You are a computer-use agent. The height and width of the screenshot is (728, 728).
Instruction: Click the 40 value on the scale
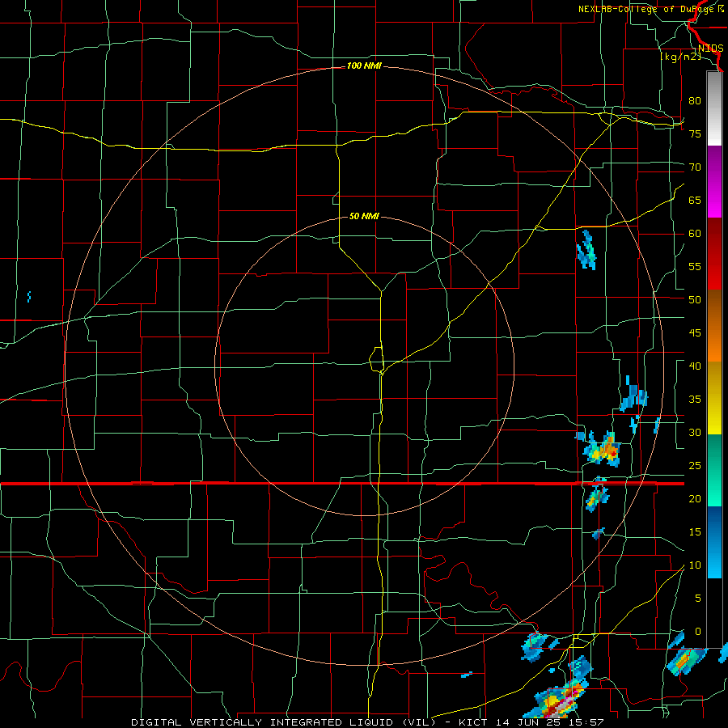click(695, 366)
